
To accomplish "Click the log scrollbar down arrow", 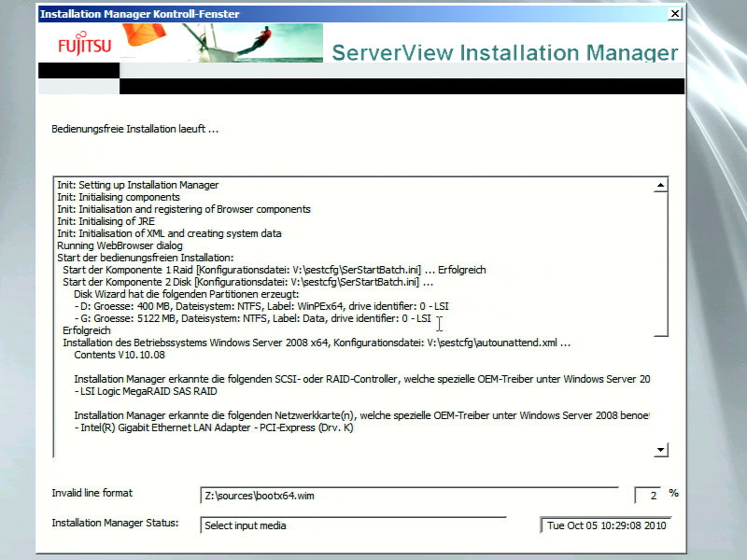I will coord(660,450).
